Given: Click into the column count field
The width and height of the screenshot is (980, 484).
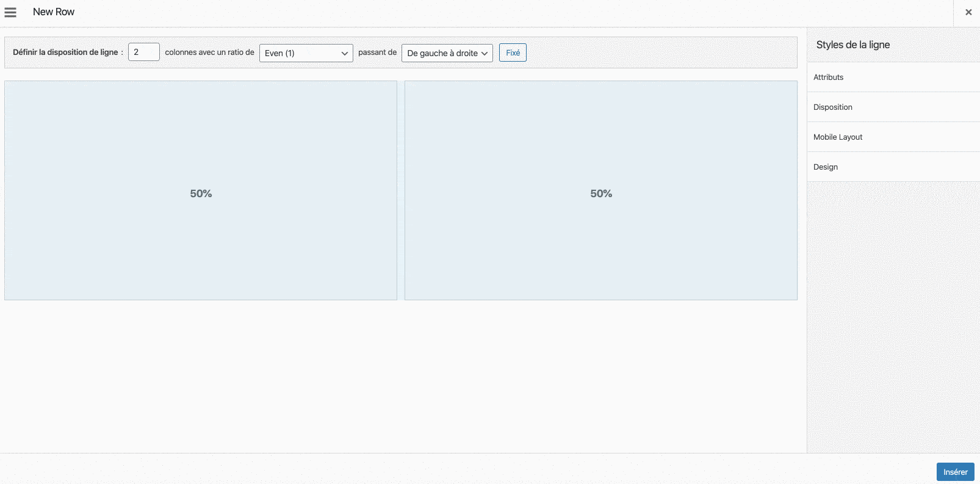Looking at the screenshot, I should click(x=143, y=52).
